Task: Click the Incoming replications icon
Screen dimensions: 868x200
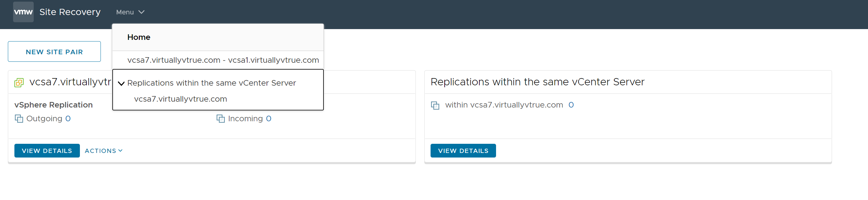Action: 221,118
